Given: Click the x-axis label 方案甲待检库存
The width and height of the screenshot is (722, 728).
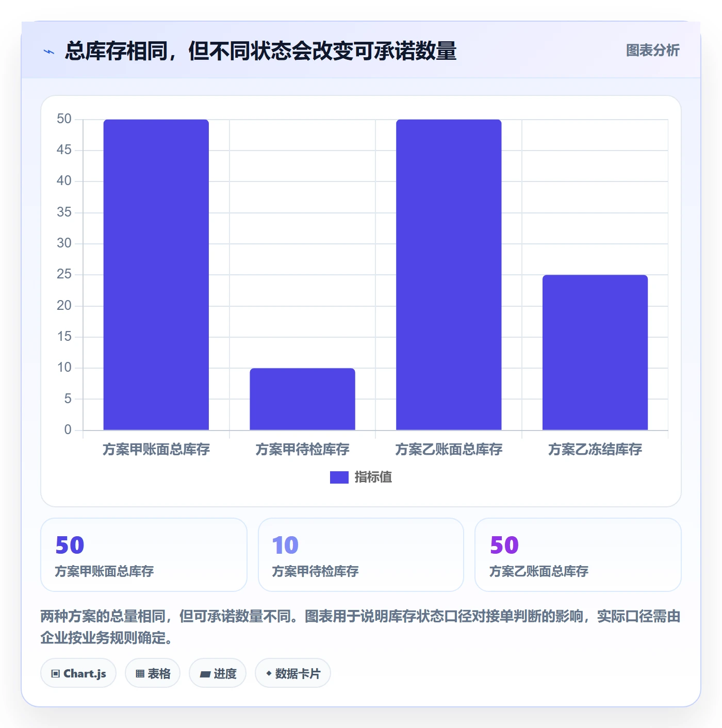Looking at the screenshot, I should pyautogui.click(x=302, y=450).
